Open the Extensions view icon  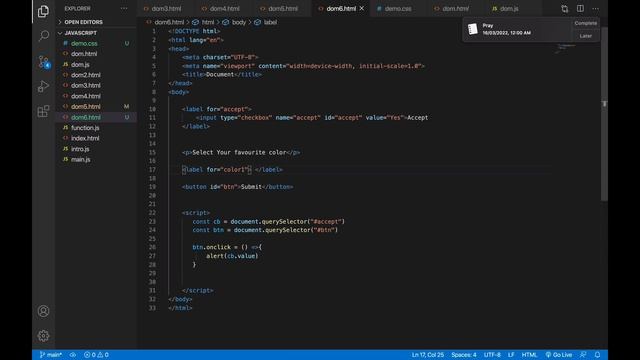(43, 111)
